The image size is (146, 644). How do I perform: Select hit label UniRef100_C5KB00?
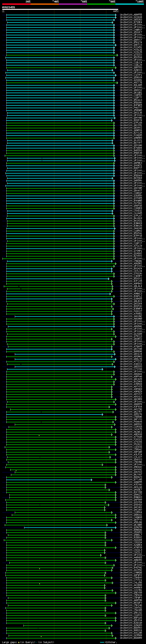(x=131, y=578)
